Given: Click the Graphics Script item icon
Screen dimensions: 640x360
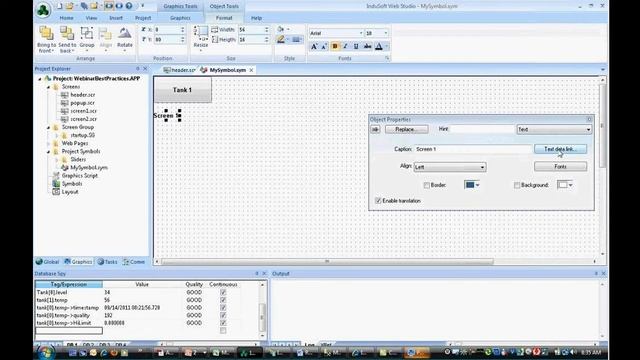Looking at the screenshot, I should [x=56, y=176].
